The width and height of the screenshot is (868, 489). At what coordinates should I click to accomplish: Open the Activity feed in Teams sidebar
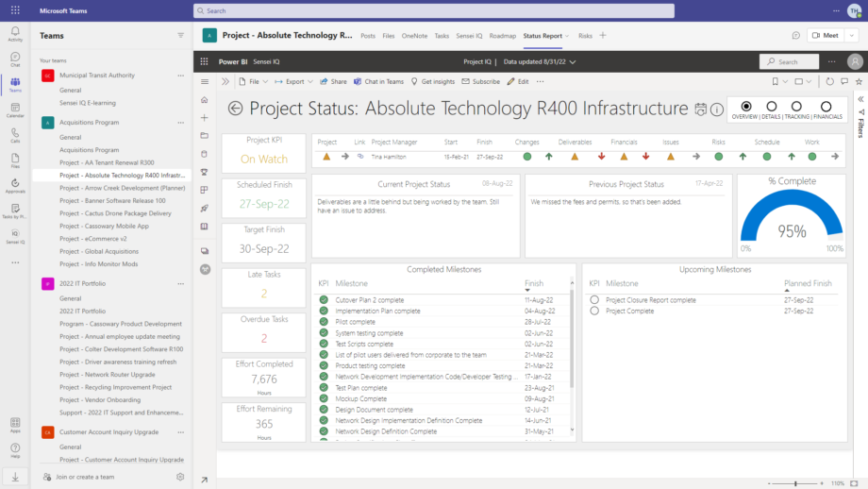tap(15, 34)
